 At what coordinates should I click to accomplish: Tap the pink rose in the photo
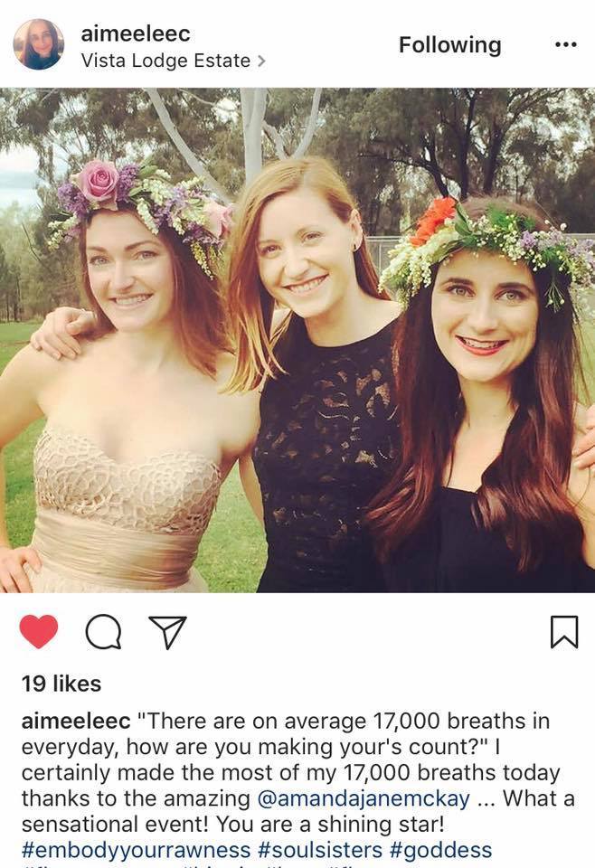click(x=99, y=181)
